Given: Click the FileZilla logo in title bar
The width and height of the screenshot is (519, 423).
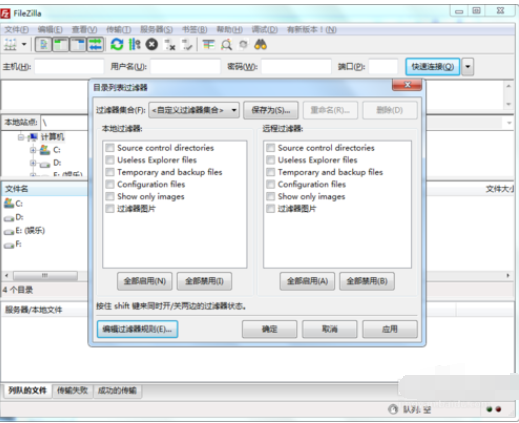Looking at the screenshot, I should click(5, 13).
